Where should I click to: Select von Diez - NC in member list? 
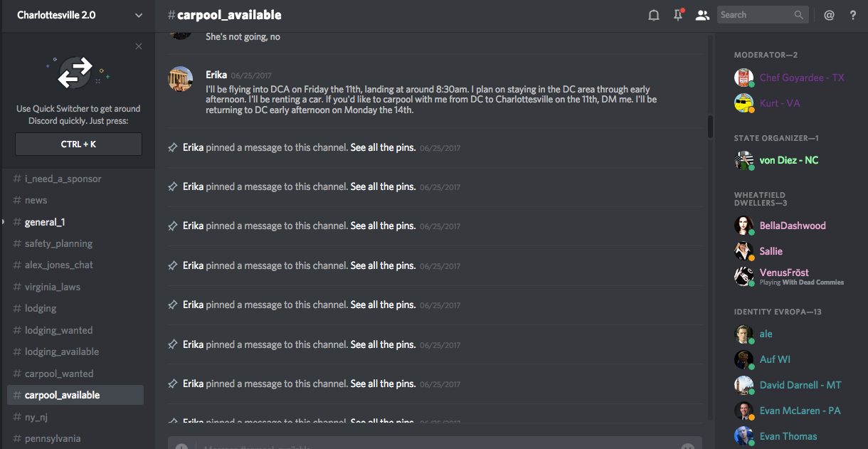point(788,160)
